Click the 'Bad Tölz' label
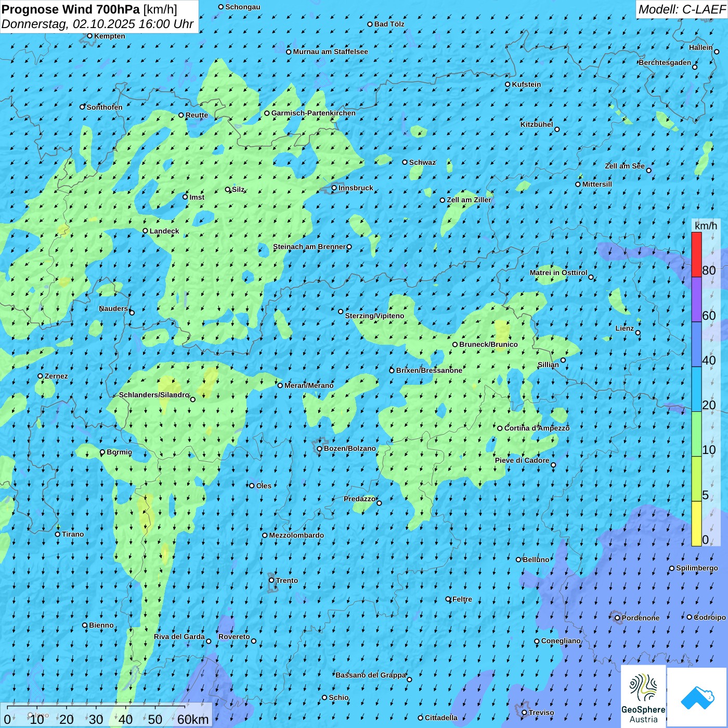 pyautogui.click(x=389, y=24)
